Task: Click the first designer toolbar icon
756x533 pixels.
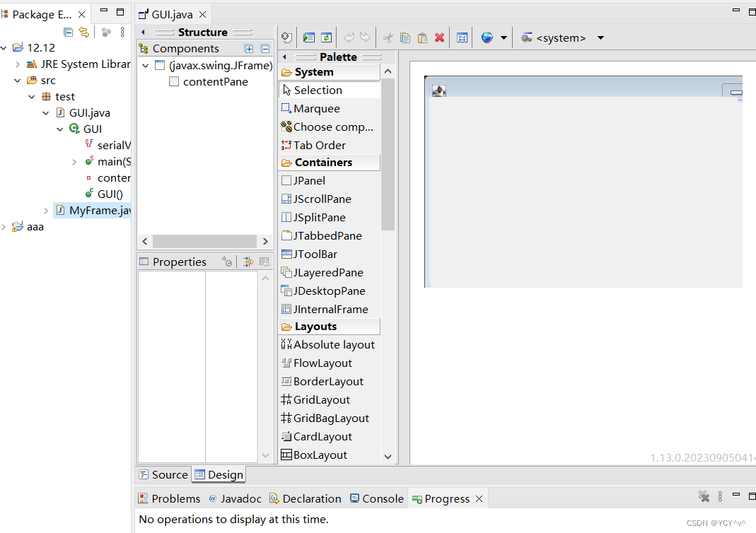Action: (286, 37)
